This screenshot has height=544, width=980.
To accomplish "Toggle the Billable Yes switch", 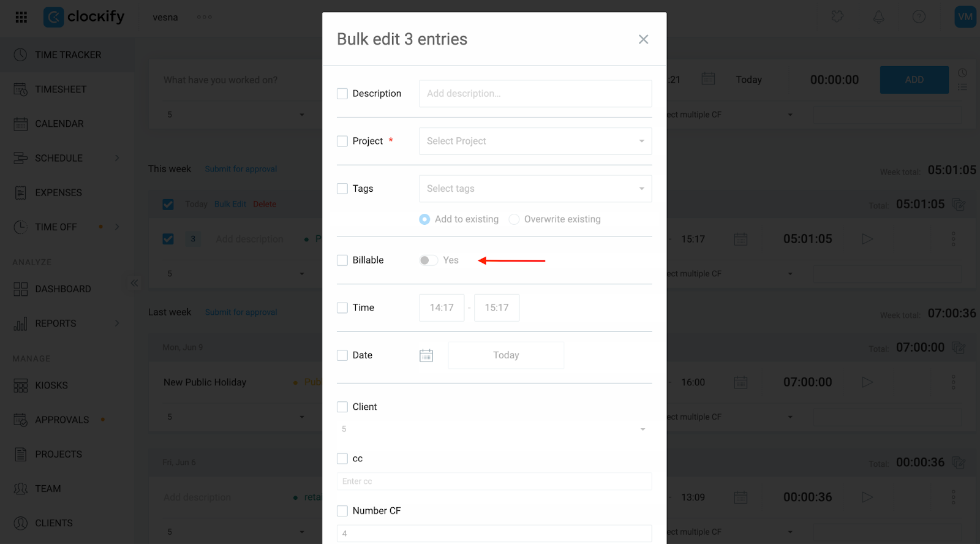I will (428, 260).
